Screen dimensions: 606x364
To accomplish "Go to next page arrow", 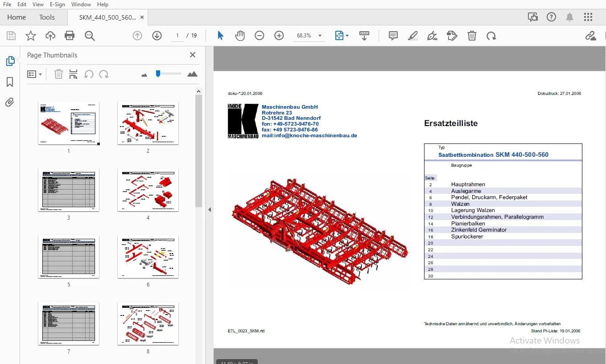I will click(157, 36).
